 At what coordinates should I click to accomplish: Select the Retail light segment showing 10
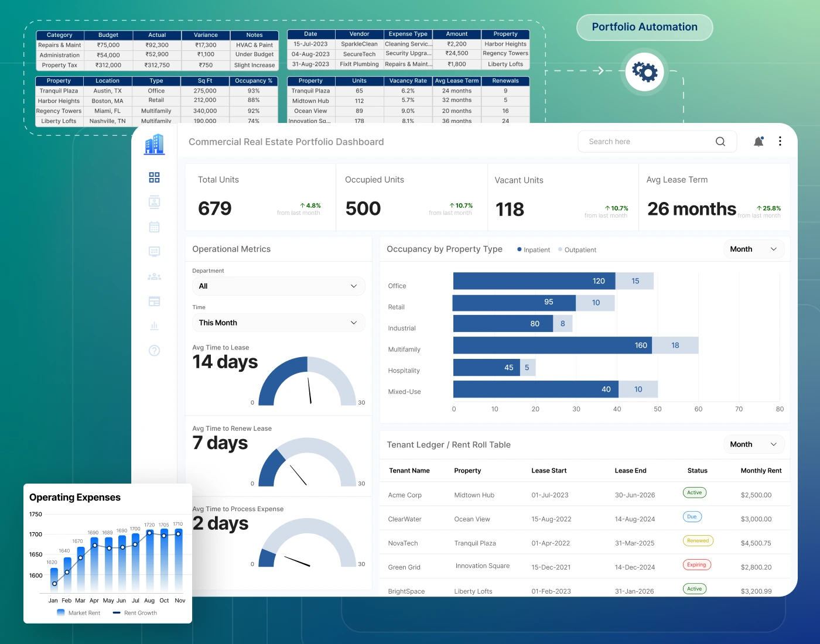click(x=596, y=303)
